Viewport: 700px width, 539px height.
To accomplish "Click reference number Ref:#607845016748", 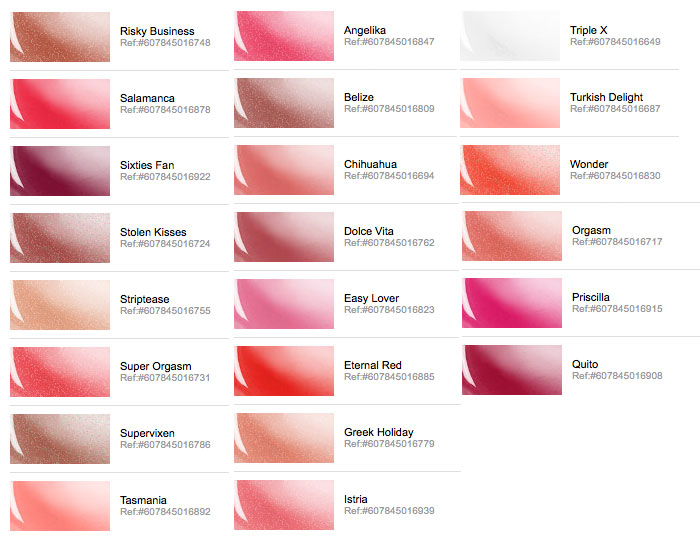I will point(165,43).
